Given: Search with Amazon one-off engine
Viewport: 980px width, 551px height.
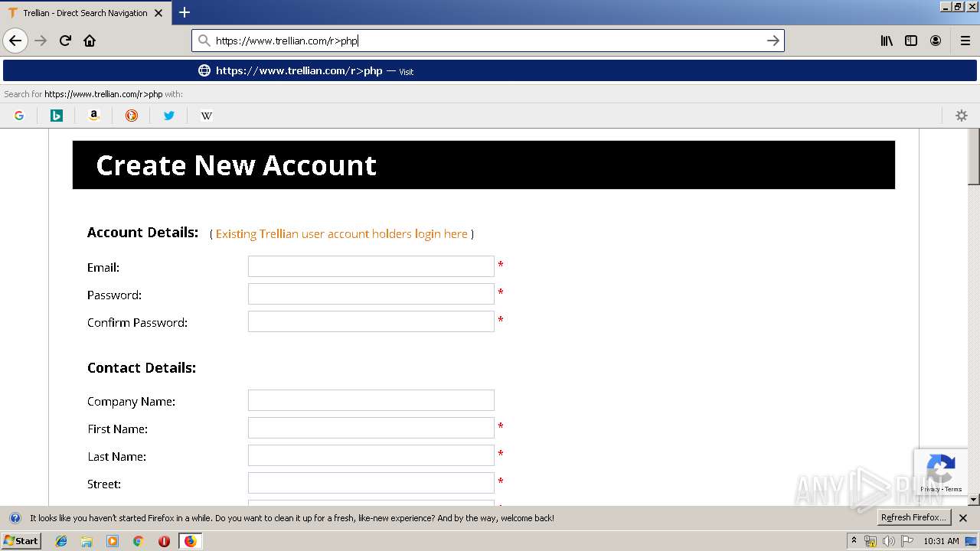Looking at the screenshot, I should pyautogui.click(x=94, y=116).
